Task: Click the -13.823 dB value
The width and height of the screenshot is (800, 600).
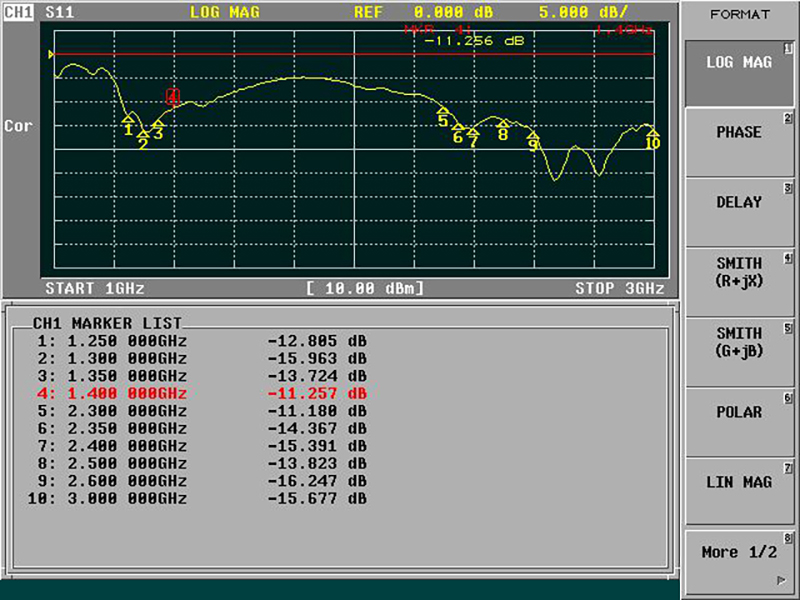Action: (x=317, y=463)
